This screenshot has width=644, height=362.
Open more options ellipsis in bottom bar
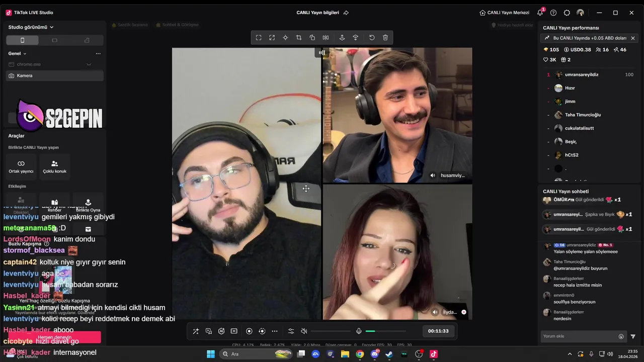coord(275,331)
